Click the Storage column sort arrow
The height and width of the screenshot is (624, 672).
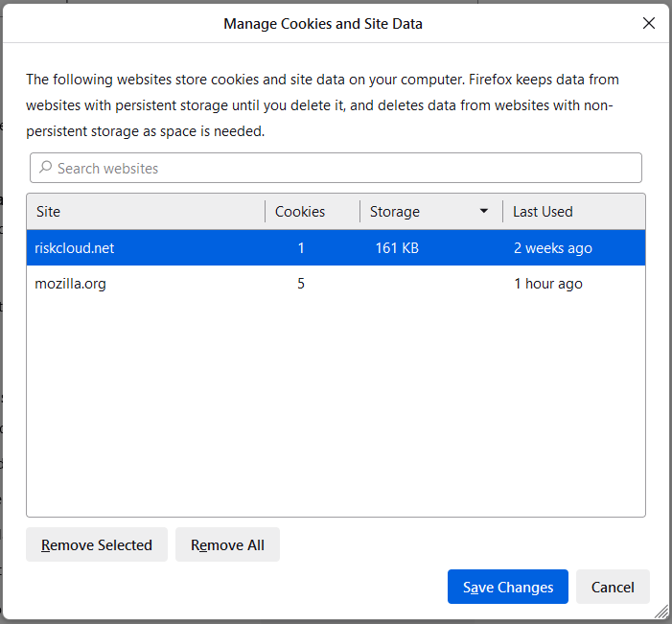pyautogui.click(x=484, y=212)
